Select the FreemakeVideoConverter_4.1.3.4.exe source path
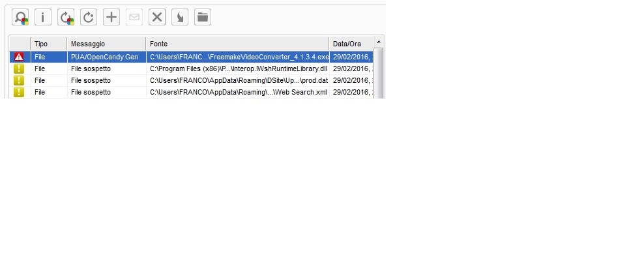The image size is (644, 259). (x=239, y=57)
